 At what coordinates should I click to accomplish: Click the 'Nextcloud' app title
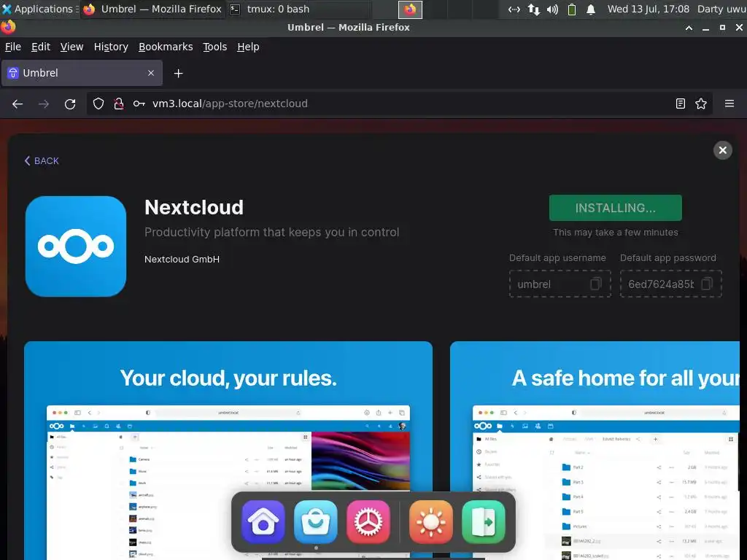[194, 208]
